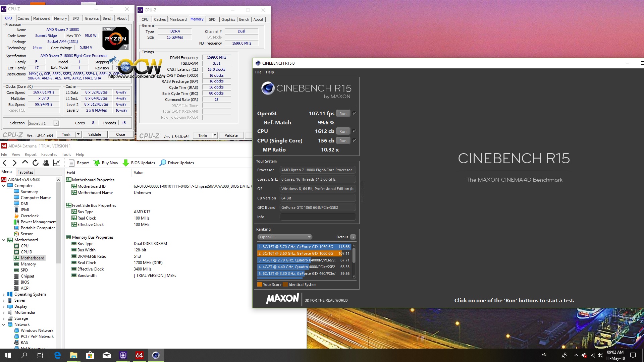Select Chipset in the AIDA64 tree
Image resolution: width=644 pixels, height=362 pixels.
click(28, 276)
